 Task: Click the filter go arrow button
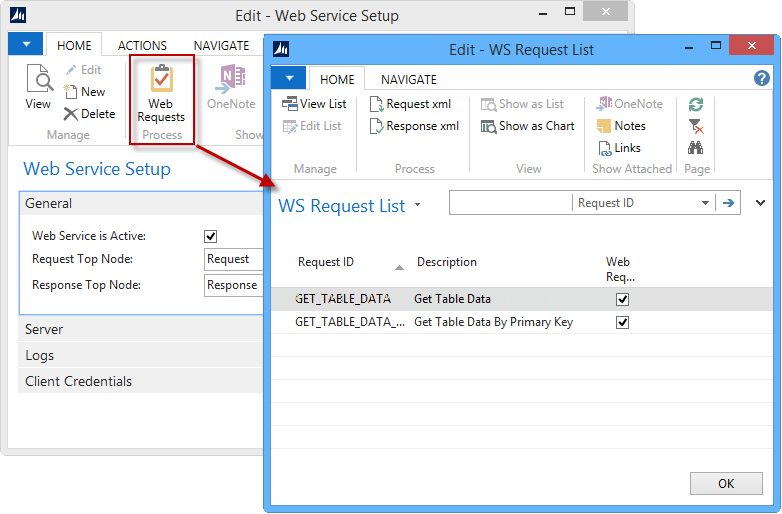point(728,203)
